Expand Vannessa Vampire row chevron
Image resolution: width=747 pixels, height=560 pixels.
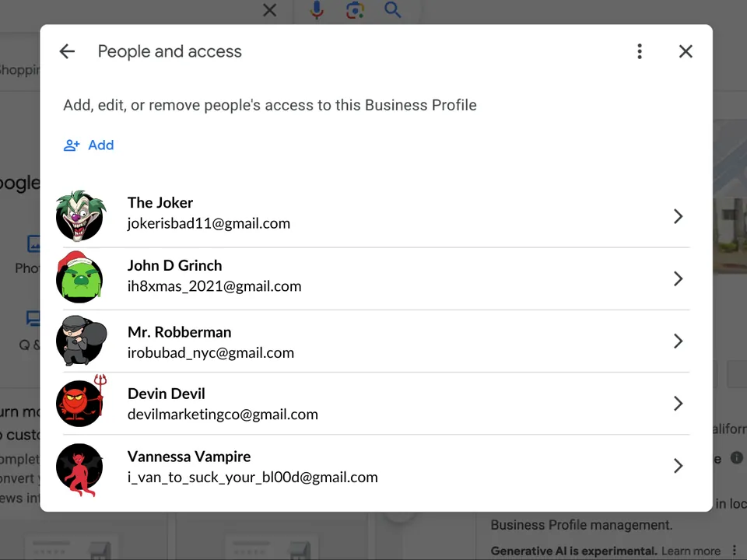coord(679,466)
